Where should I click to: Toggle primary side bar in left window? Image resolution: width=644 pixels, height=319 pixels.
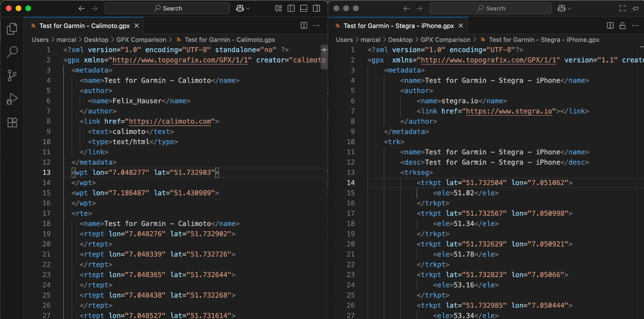(291, 8)
